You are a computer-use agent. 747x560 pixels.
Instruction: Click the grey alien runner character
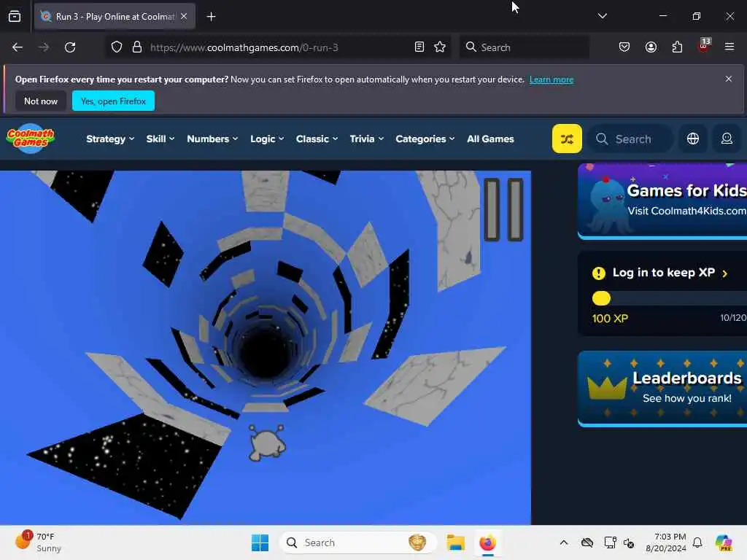pos(267,443)
